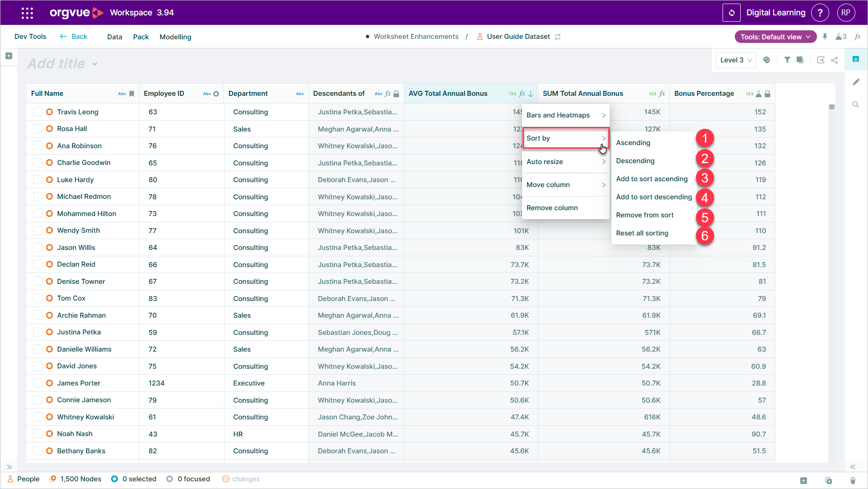The width and height of the screenshot is (868, 489).
Task: Open Dev Tools
Action: [x=30, y=37]
